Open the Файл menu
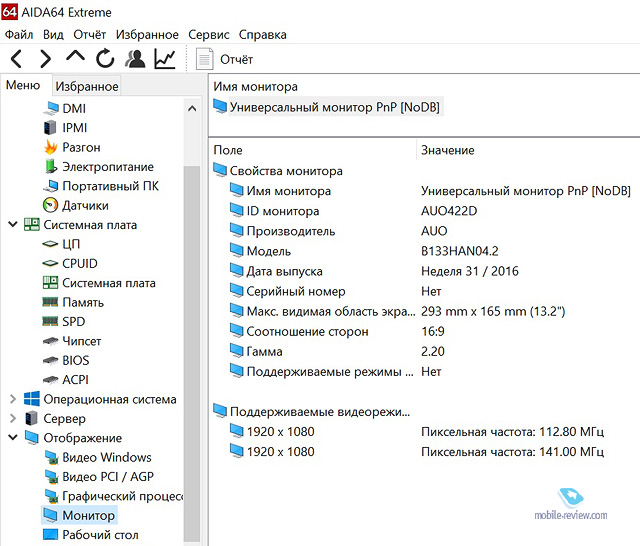Image resolution: width=640 pixels, height=546 pixels. coord(19,34)
